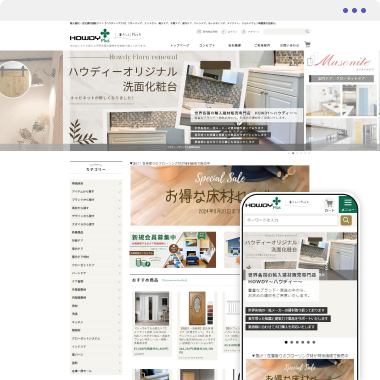
Task: Click the 新規会員募集中 membership banner
Action: tap(173, 250)
